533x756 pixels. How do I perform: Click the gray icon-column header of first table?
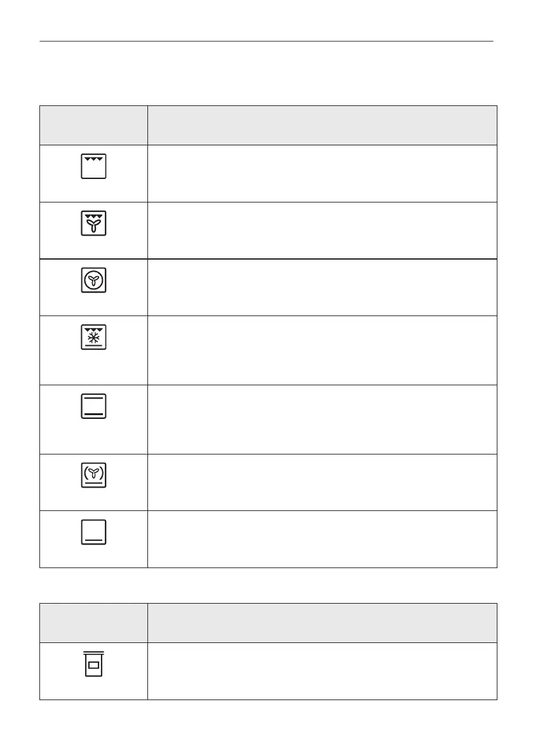click(x=93, y=125)
